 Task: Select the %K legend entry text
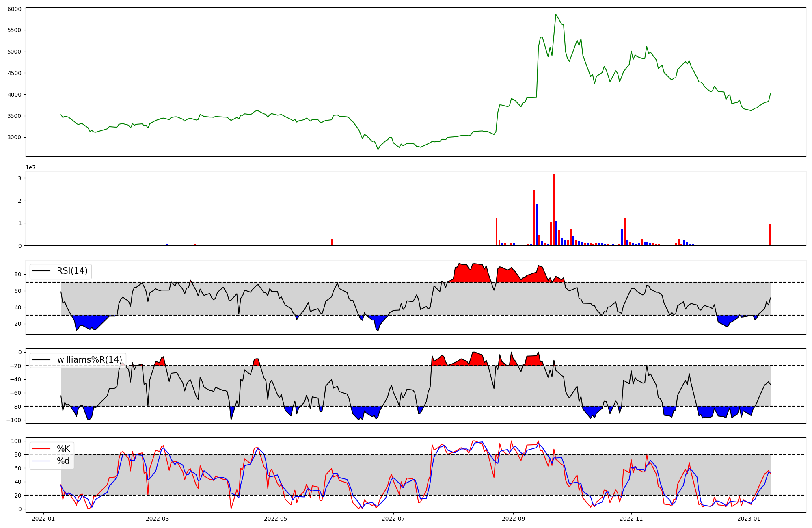(x=63, y=449)
